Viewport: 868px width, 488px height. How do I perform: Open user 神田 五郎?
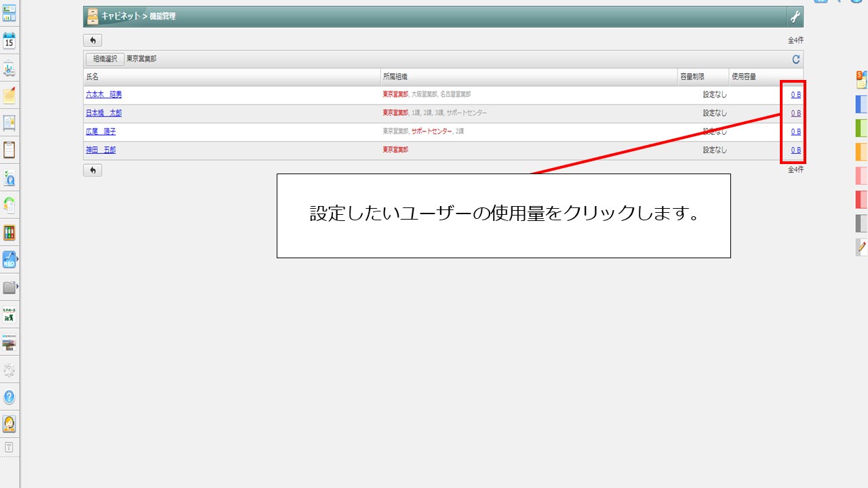tap(101, 150)
